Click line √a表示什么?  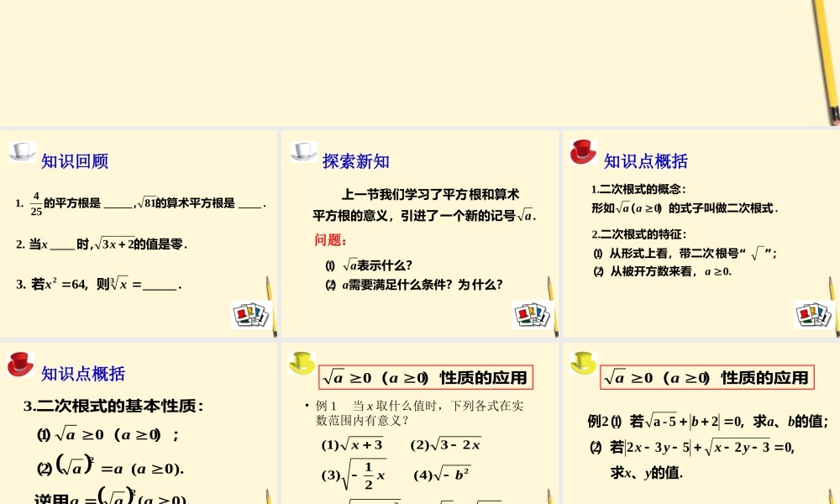(x=369, y=265)
